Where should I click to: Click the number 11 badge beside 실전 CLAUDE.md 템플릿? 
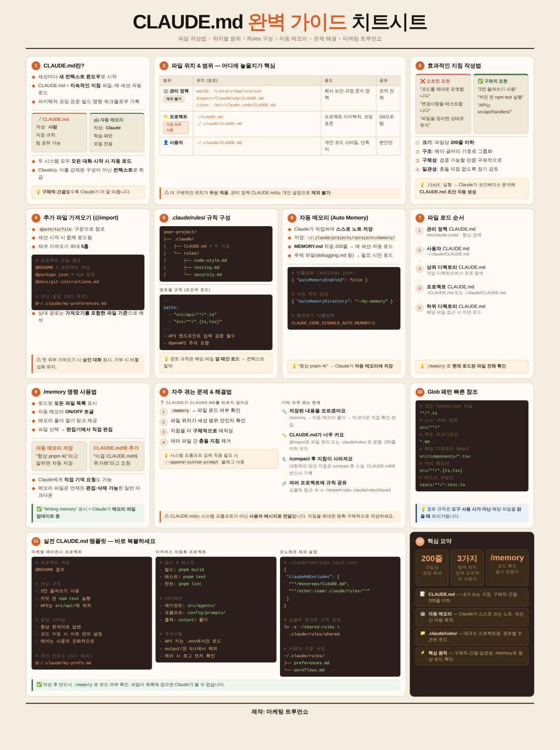(36, 541)
